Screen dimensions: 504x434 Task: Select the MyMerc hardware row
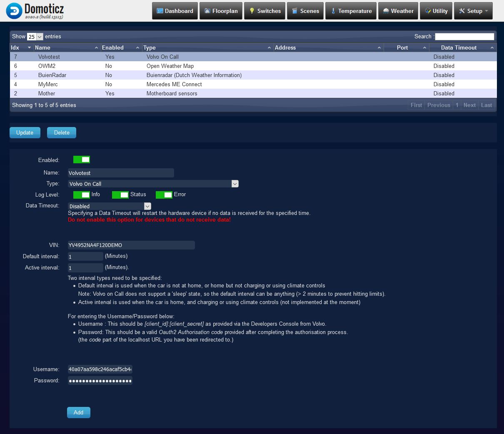pos(253,84)
